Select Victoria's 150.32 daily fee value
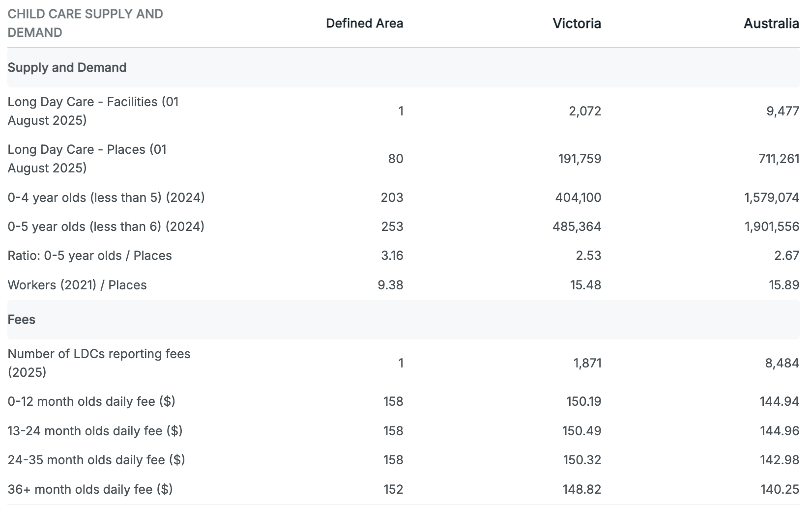The width and height of the screenshot is (812, 506). tap(582, 460)
